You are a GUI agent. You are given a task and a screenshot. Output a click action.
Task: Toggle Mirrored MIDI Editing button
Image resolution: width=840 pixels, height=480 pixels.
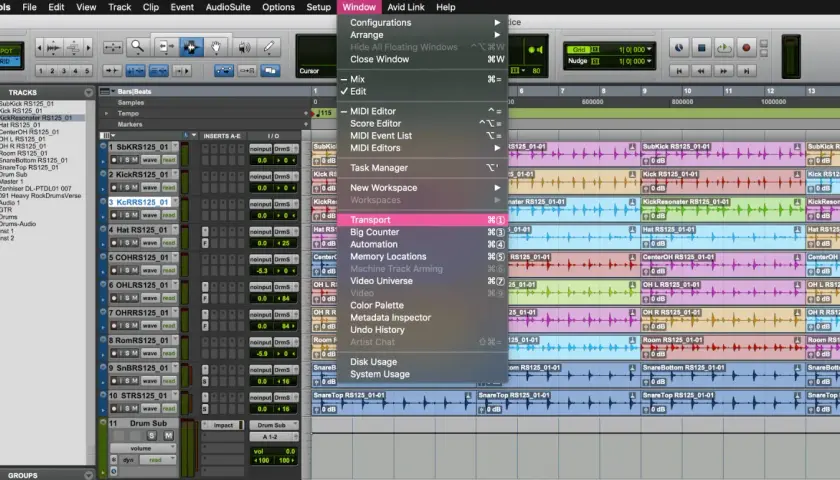247,70
